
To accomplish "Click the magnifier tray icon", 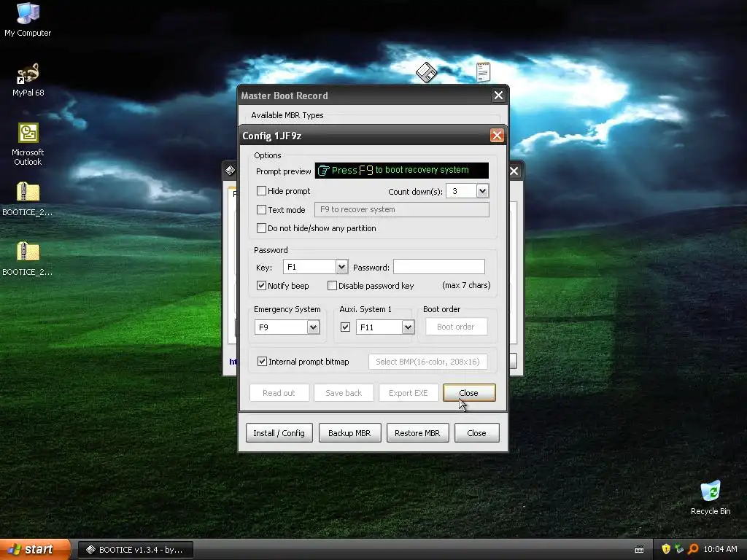I will coord(693,549).
